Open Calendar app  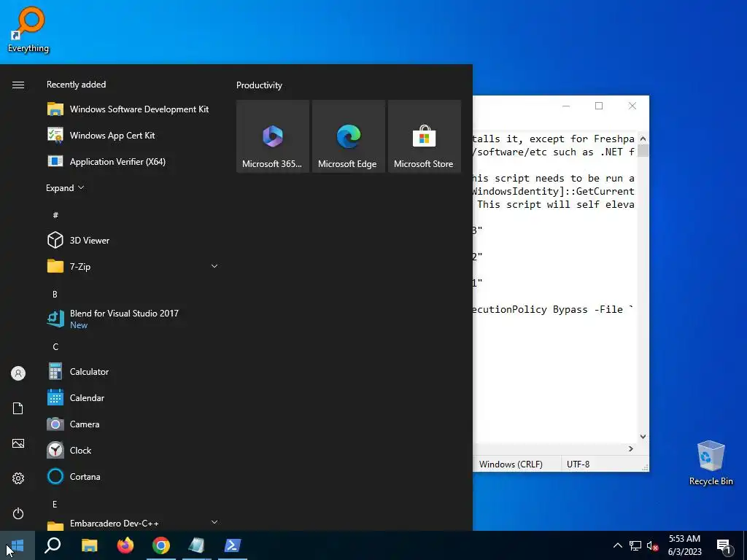[133, 397]
